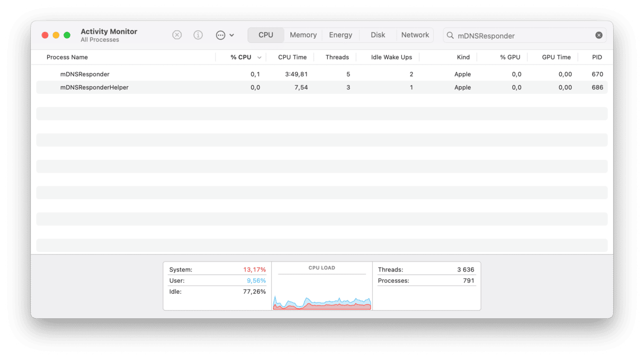Sort by Threads column header
This screenshot has height=359, width=644.
pyautogui.click(x=337, y=57)
